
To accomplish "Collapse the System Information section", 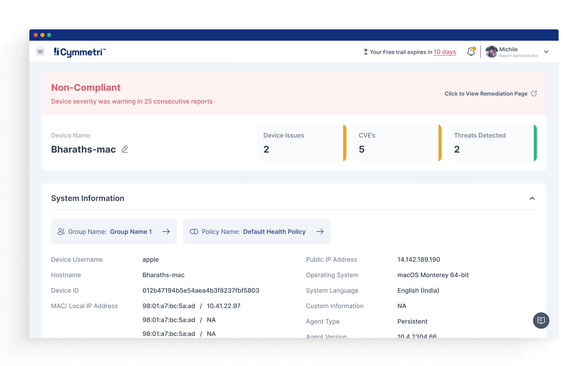I will tap(532, 199).
